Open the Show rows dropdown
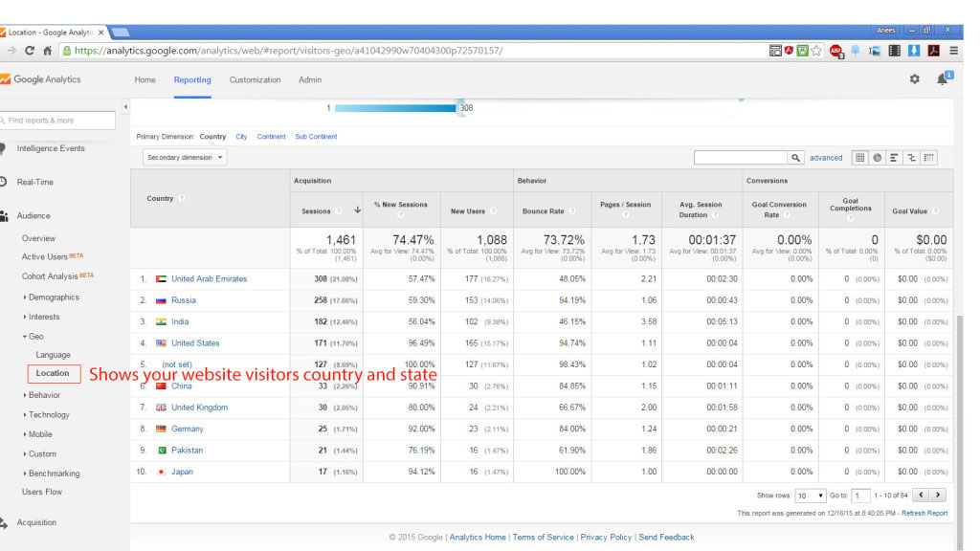 click(x=810, y=496)
